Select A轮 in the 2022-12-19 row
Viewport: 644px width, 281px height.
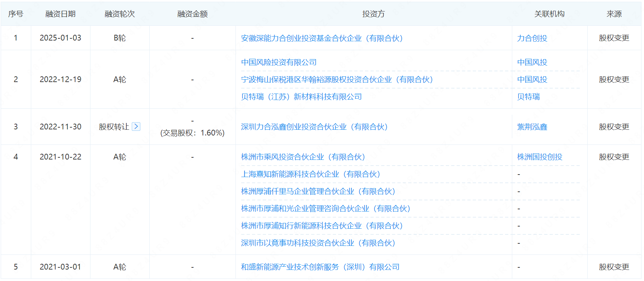[120, 80]
